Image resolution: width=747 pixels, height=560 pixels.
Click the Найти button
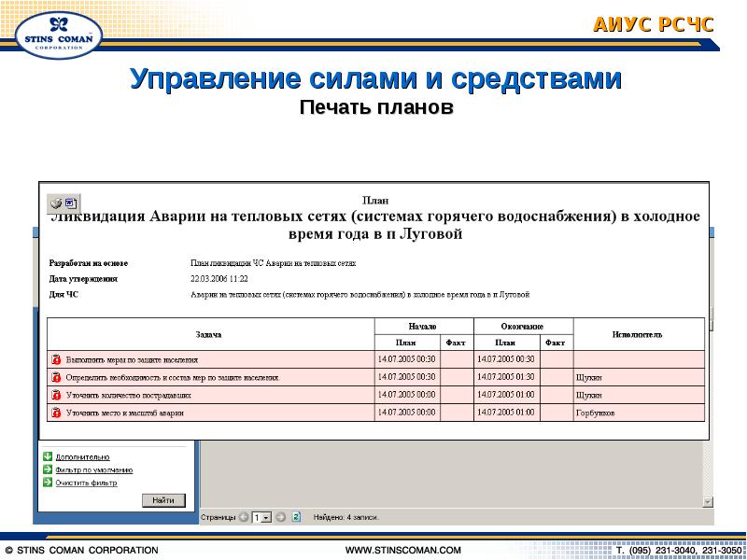coord(163,500)
